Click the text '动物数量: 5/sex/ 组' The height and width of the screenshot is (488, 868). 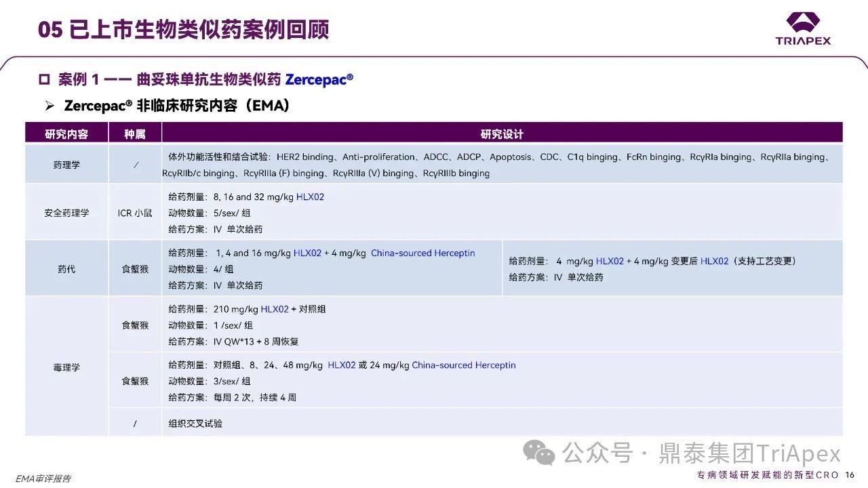210,213
